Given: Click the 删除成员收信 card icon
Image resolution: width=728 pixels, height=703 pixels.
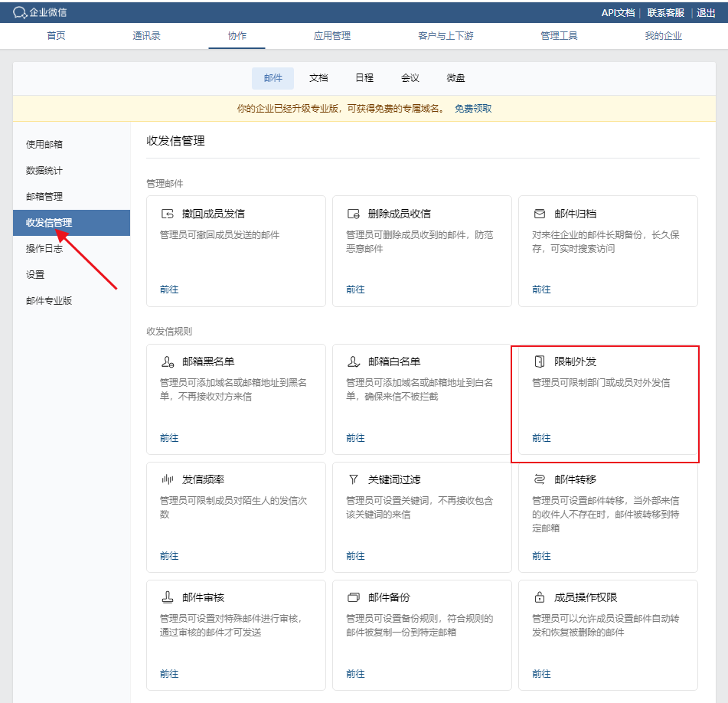Looking at the screenshot, I should [354, 214].
